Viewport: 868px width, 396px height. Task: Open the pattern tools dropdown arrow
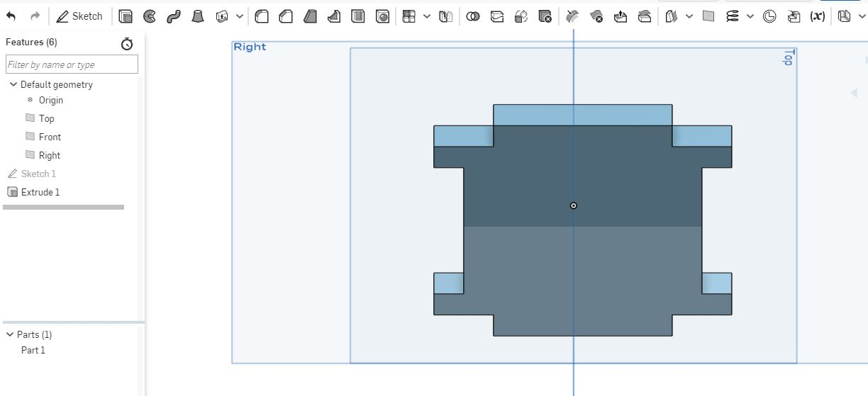(426, 16)
